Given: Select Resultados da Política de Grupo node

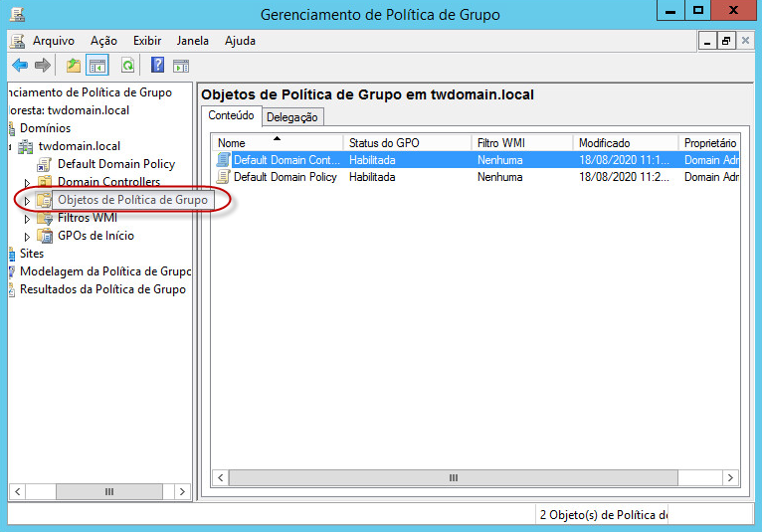Looking at the screenshot, I should pyautogui.click(x=102, y=289).
